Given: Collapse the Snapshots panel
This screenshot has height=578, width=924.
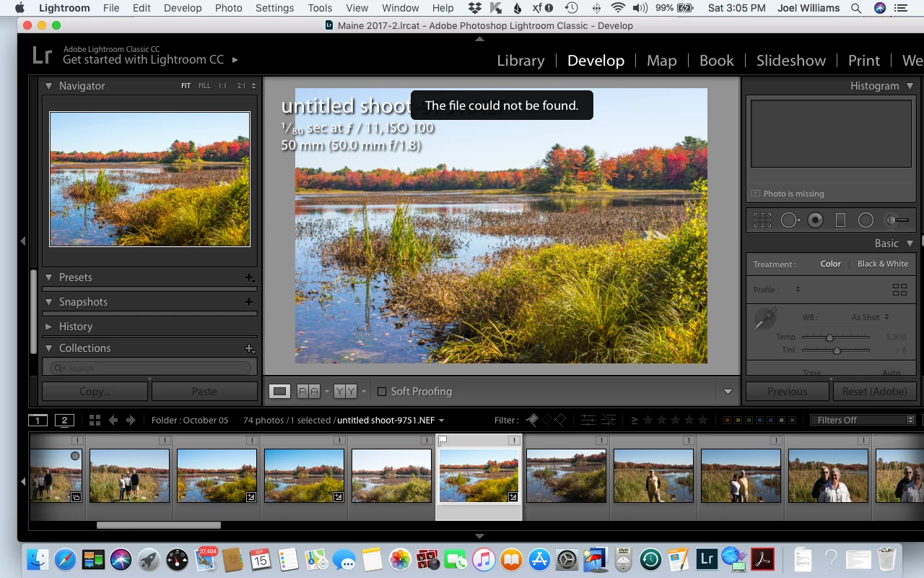Looking at the screenshot, I should (48, 302).
